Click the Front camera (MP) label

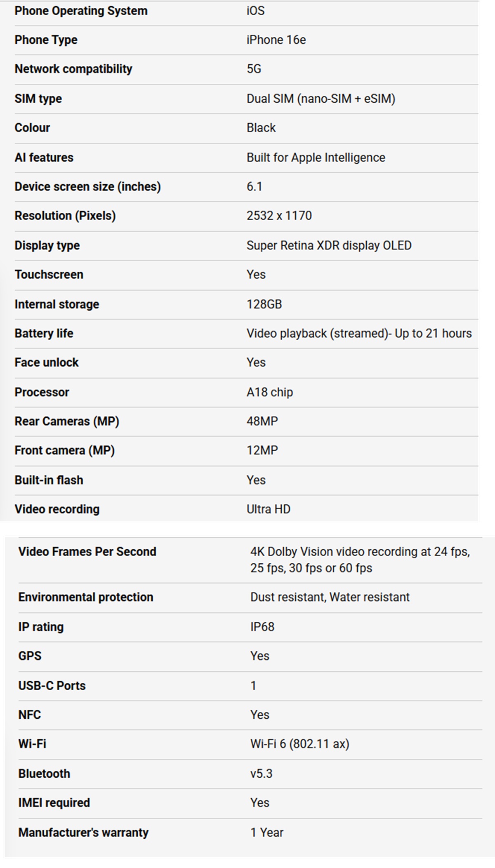click(64, 450)
